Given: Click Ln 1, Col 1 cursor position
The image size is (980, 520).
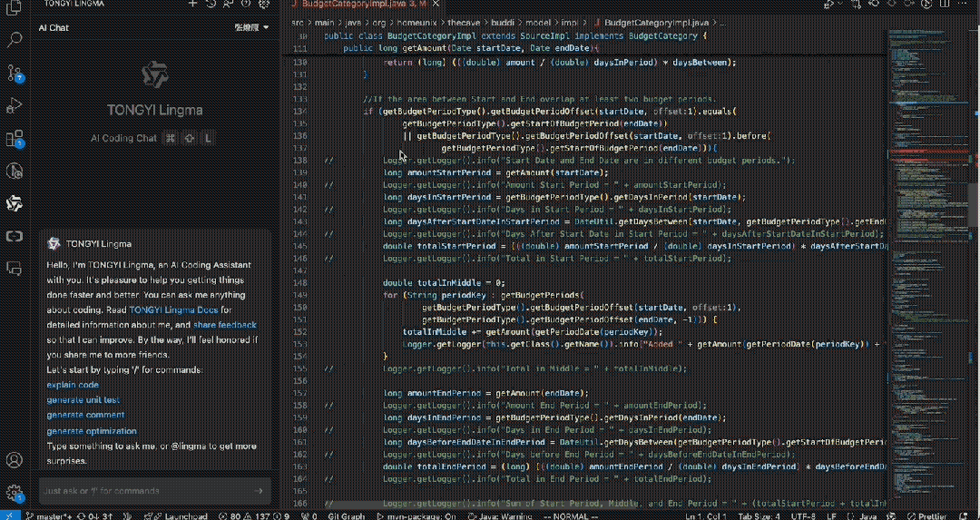Looking at the screenshot, I should 706,516.
